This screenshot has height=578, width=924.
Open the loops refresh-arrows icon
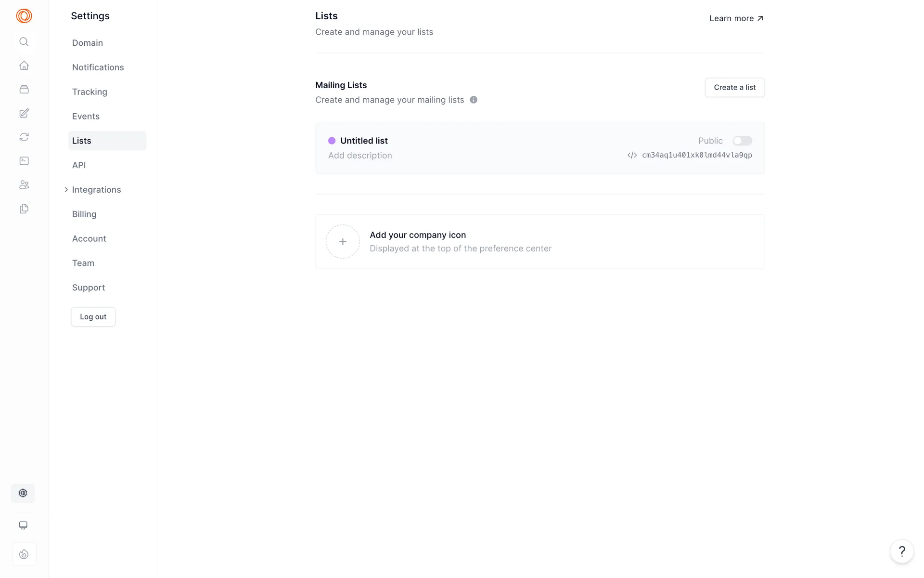point(24,137)
